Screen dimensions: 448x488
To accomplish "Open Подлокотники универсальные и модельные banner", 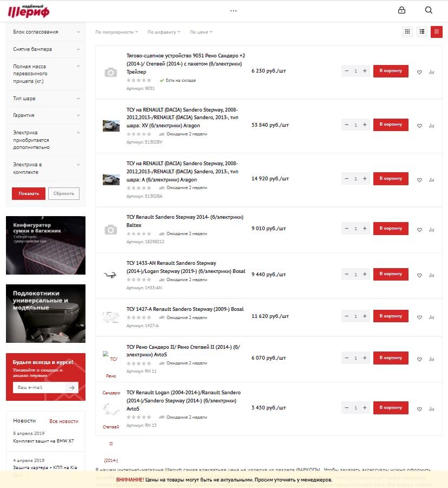I will pyautogui.click(x=45, y=314).
